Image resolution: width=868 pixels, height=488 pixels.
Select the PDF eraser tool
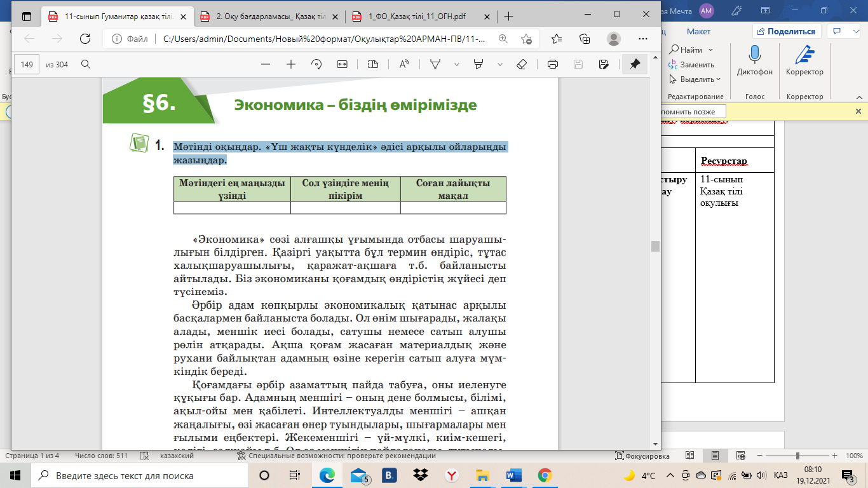pos(522,64)
